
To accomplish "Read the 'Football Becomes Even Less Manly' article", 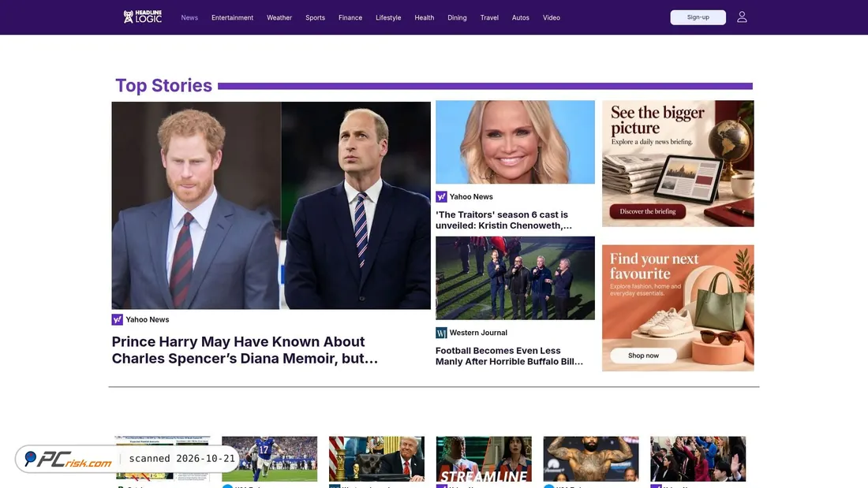I will click(509, 356).
